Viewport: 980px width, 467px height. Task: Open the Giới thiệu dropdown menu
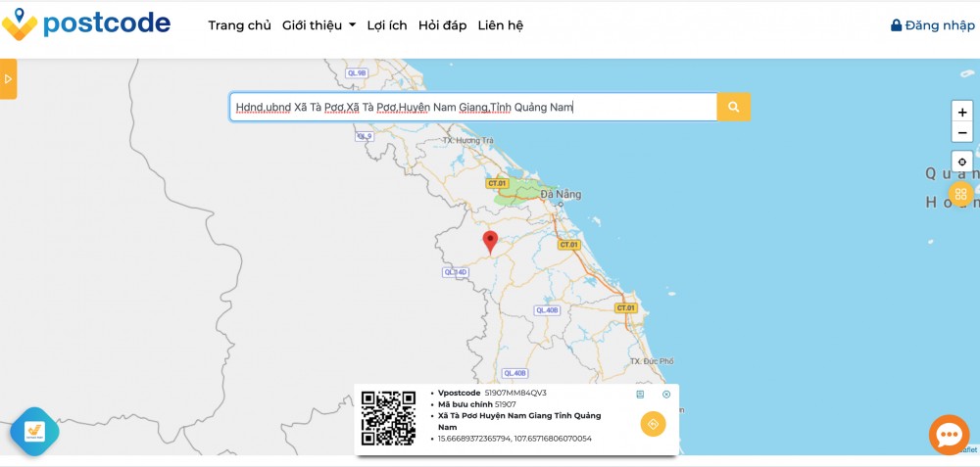[318, 25]
